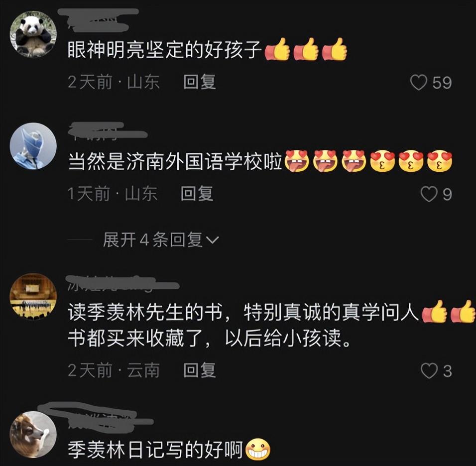The width and height of the screenshot is (476, 466).
Task: Tap the 59 like count number
Action: (x=442, y=83)
